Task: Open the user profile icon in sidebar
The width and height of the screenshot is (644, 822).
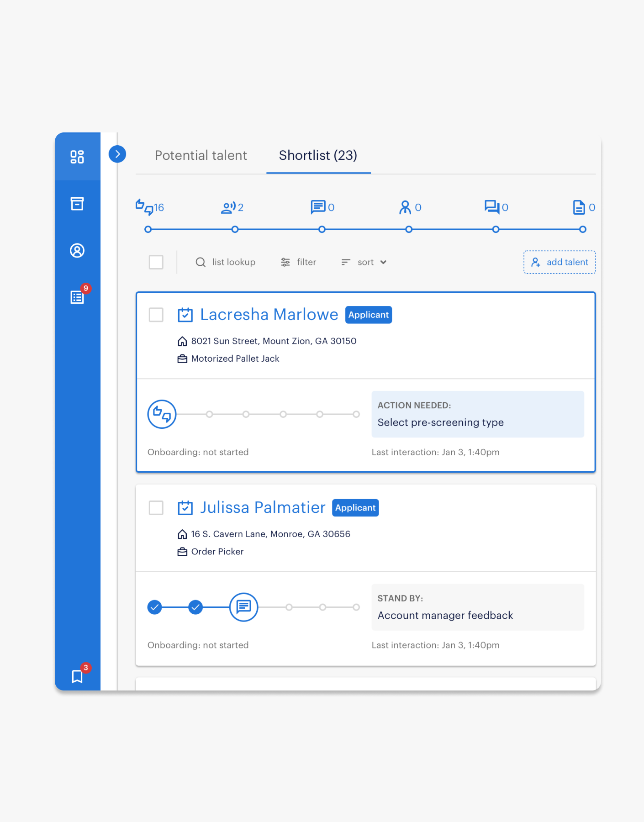Action: (77, 251)
